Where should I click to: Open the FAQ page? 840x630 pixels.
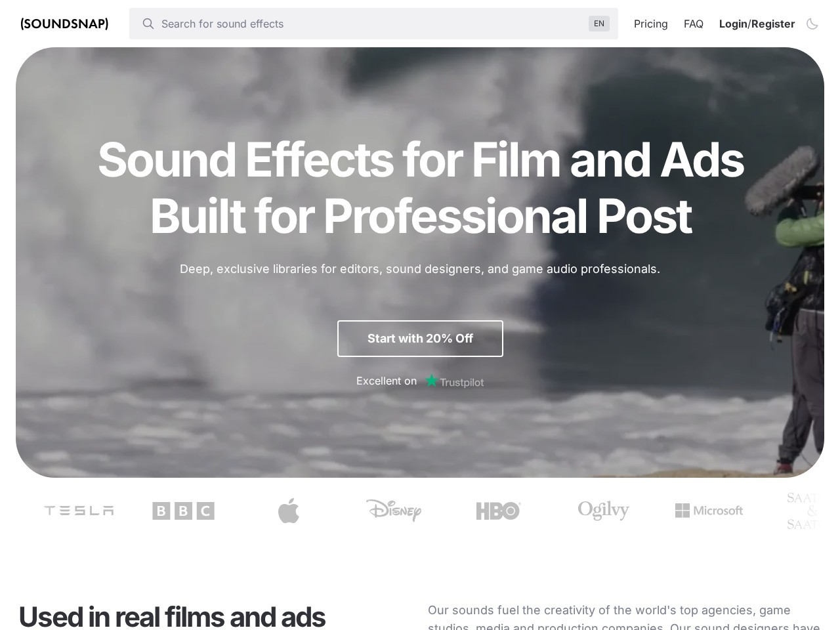pyautogui.click(x=693, y=24)
